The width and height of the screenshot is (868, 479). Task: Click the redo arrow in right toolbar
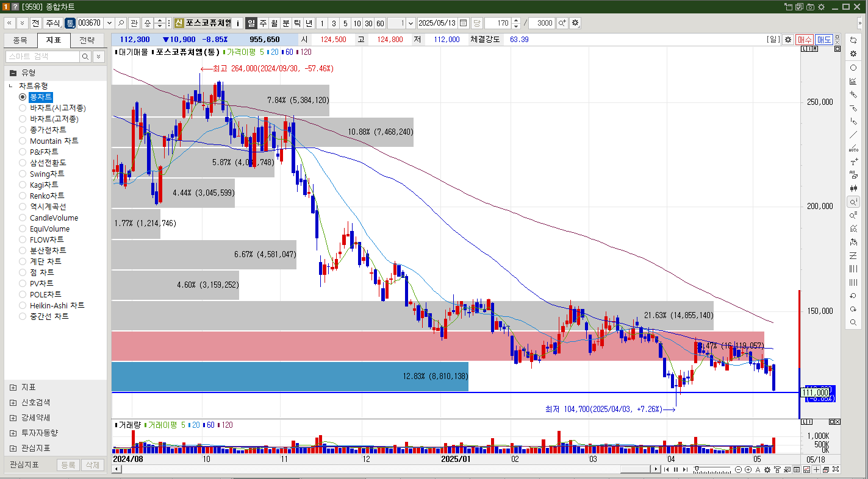pos(853,309)
